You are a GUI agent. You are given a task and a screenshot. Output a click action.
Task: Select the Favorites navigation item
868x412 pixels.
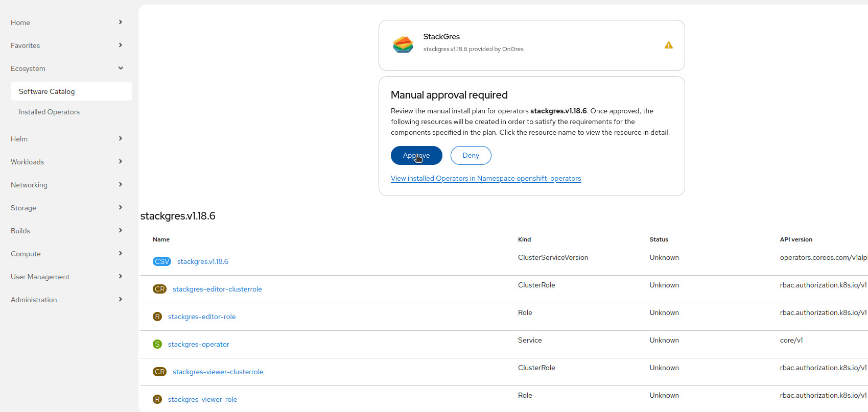[x=25, y=45]
